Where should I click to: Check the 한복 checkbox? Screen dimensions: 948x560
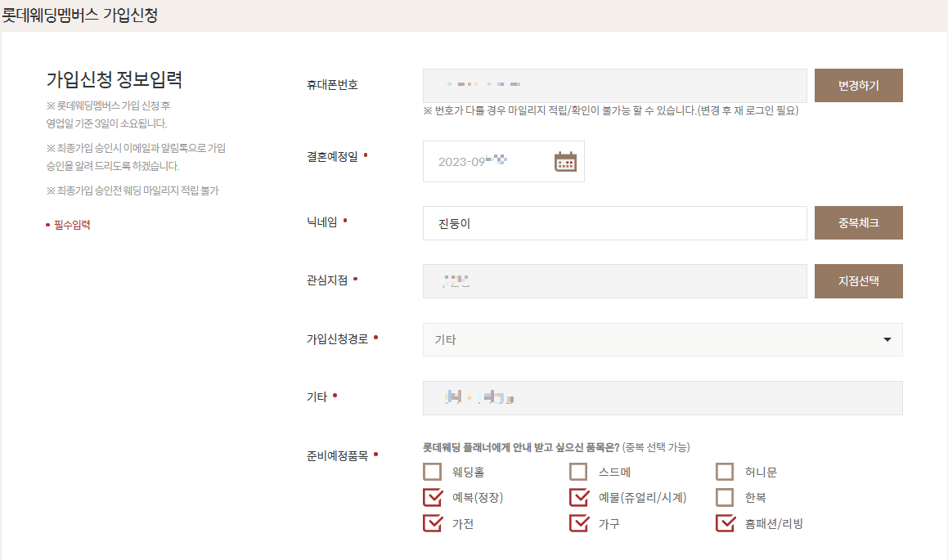(x=725, y=497)
